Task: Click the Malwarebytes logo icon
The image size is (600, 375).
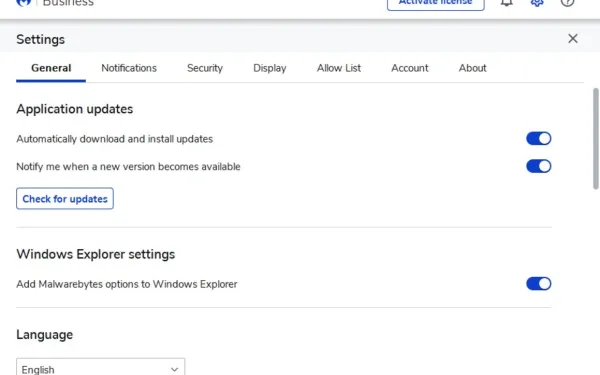Action: click(x=24, y=3)
